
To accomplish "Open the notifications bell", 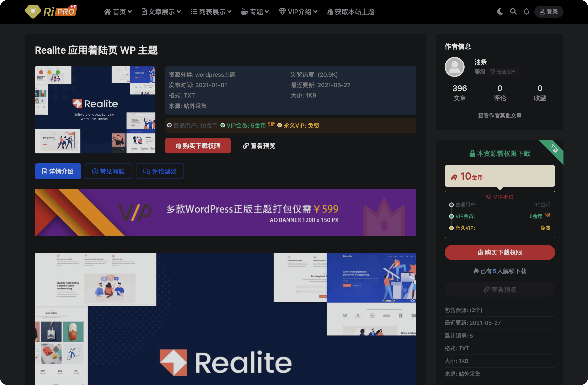I will point(526,12).
